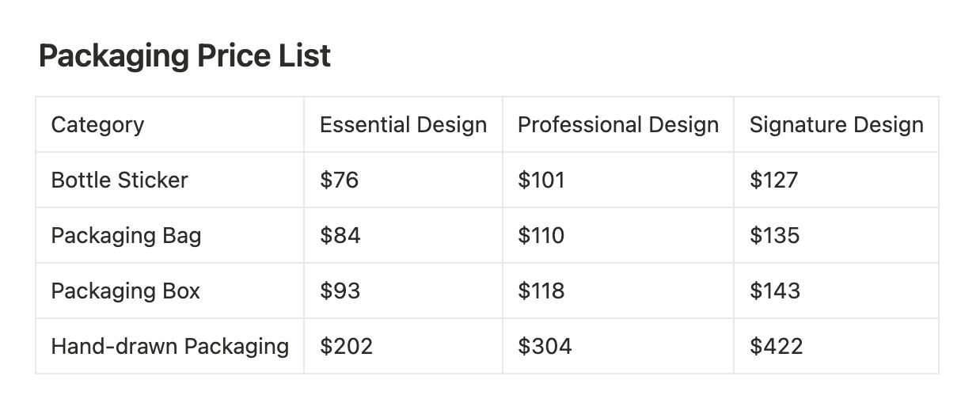Select the $118 price cell
This screenshot has width=980, height=418.
541,291
